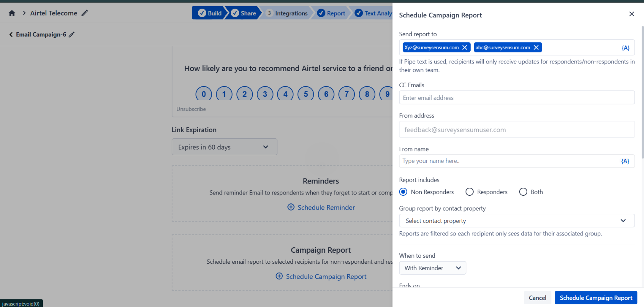Image resolution: width=644 pixels, height=307 pixels.
Task: Go back using arrow beside Email Campaign-6
Action: pos(11,34)
